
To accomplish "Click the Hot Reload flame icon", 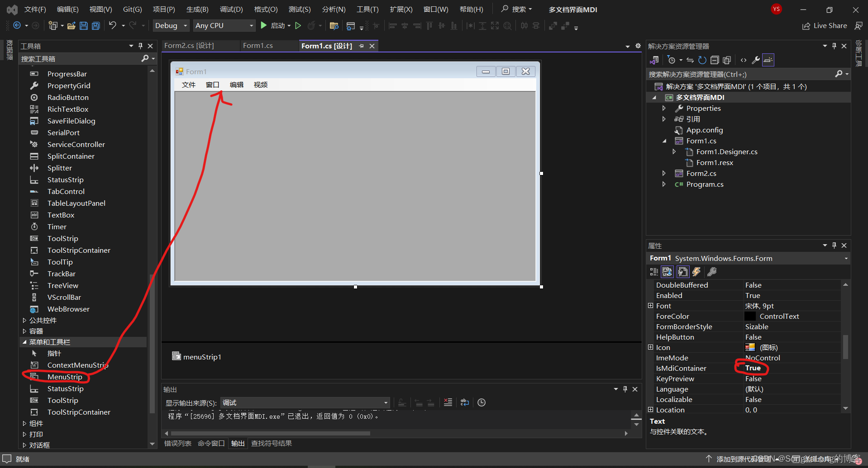I will 311,25.
